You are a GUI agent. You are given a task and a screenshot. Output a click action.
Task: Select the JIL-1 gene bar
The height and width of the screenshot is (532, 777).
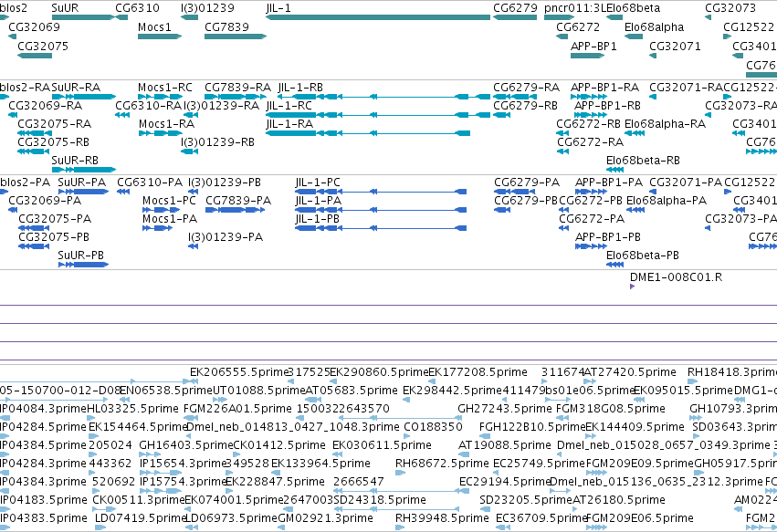pyautogui.click(x=378, y=17)
